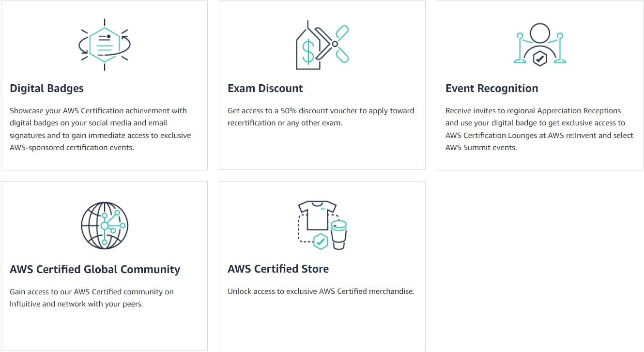
Task: Click the shield checkmark under the Event Recognition figure
Action: (x=539, y=58)
